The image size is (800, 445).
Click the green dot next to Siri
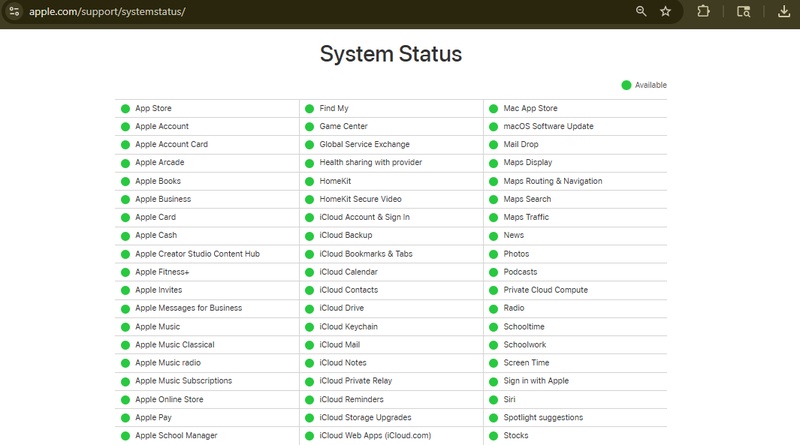[493, 400]
